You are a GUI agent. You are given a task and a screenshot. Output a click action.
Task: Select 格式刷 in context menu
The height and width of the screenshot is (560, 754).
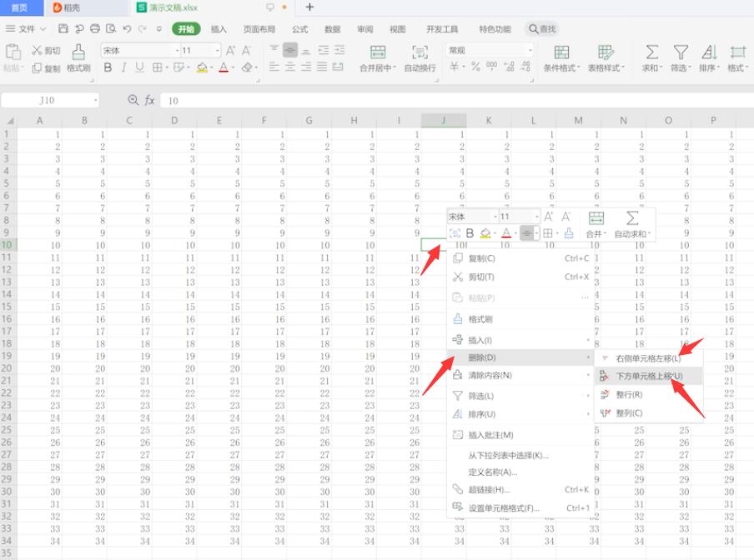(520, 319)
